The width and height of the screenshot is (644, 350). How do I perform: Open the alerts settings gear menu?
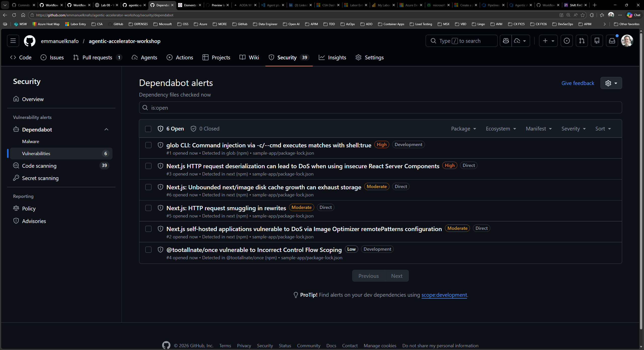[x=611, y=83]
